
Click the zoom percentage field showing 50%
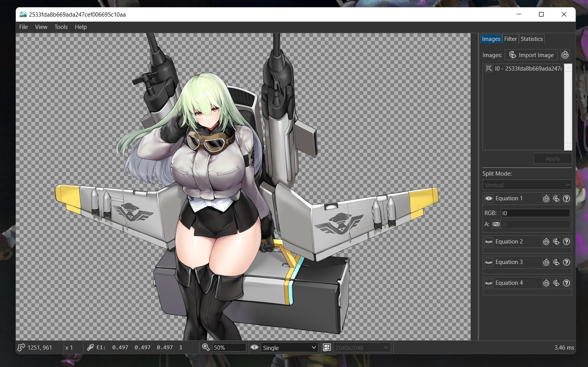[x=229, y=348]
